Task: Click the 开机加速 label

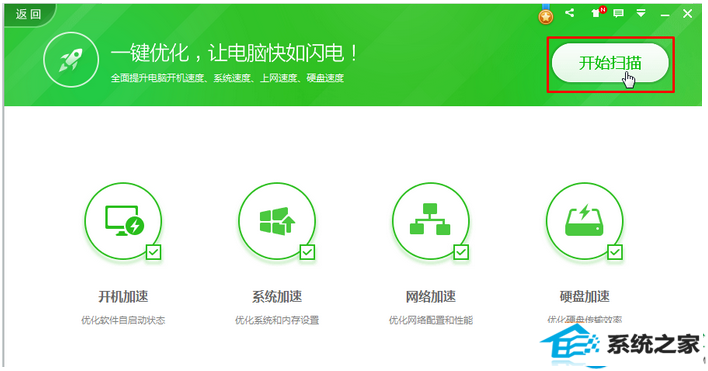Action: pyautogui.click(x=123, y=297)
